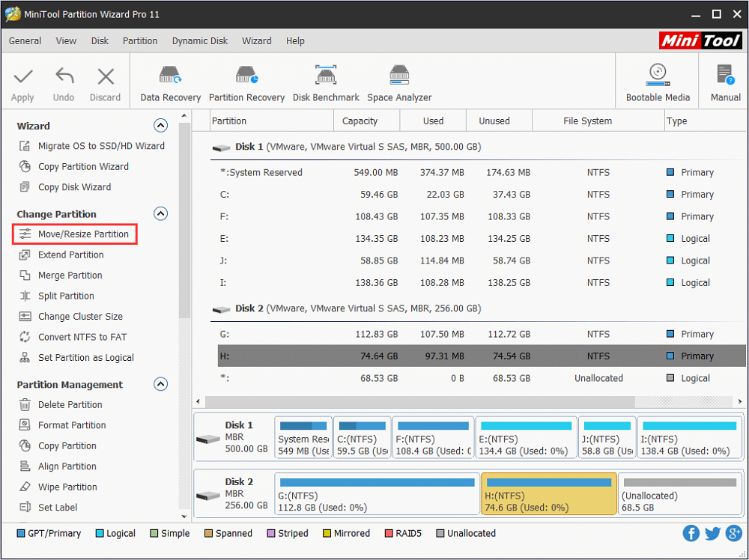The height and width of the screenshot is (560, 749).
Task: Select G:(NTFS) block in disk map
Action: (x=377, y=494)
